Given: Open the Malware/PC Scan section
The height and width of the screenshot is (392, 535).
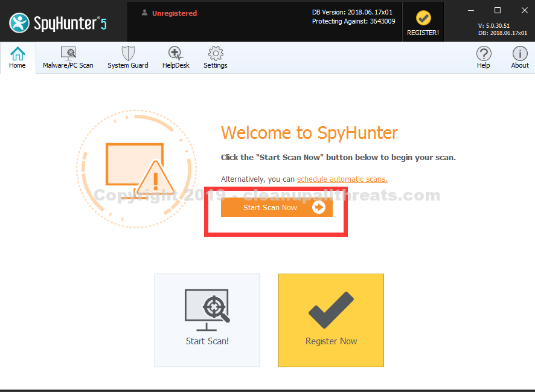Looking at the screenshot, I should tap(68, 58).
